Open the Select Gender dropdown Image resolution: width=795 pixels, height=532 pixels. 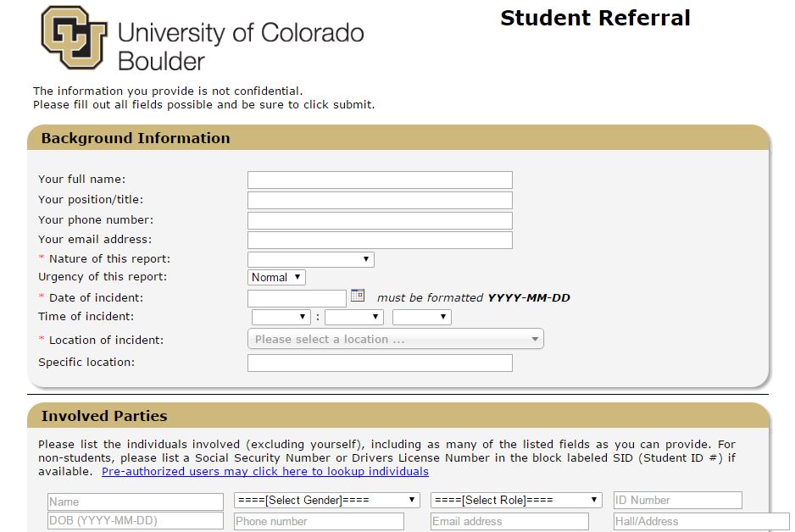coord(327,500)
